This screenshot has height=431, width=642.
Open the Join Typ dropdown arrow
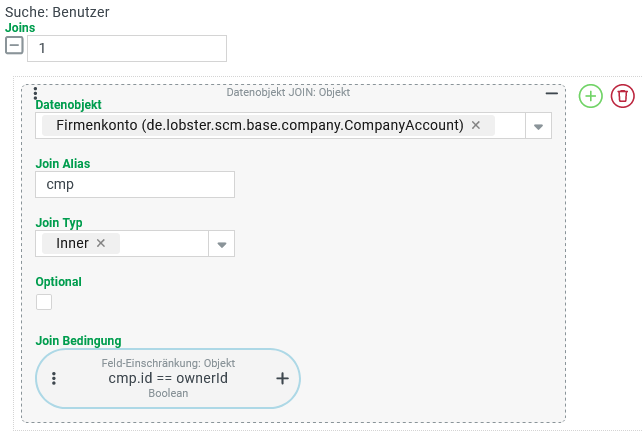click(x=222, y=244)
